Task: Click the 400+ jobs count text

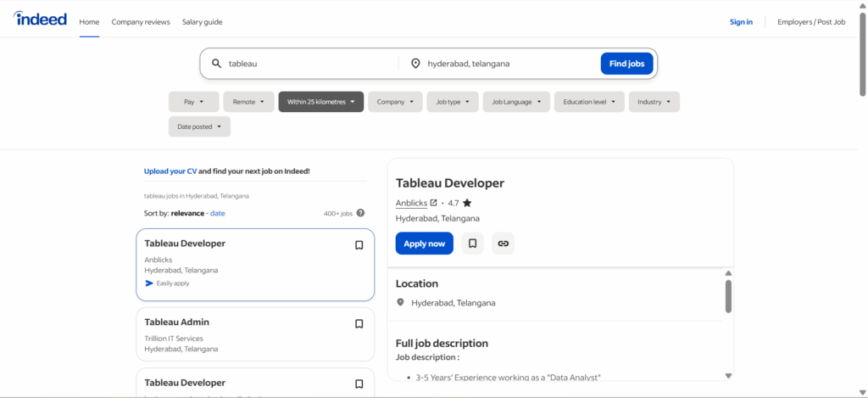Action: (338, 213)
